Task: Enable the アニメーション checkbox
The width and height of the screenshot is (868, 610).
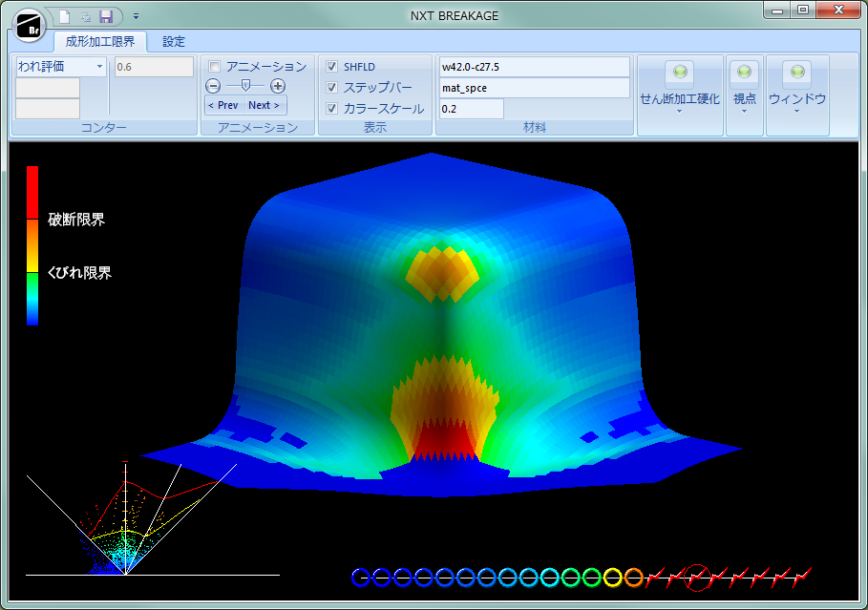Action: pos(215,67)
